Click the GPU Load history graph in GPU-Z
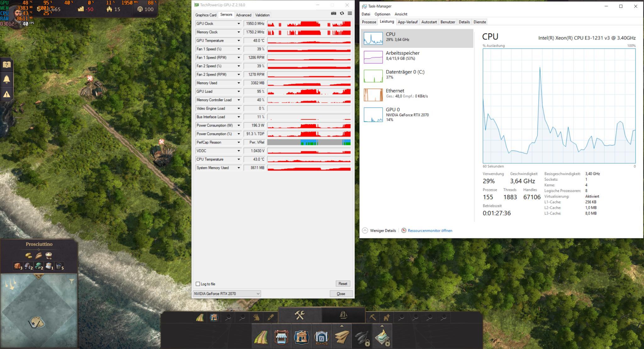 (x=309, y=91)
